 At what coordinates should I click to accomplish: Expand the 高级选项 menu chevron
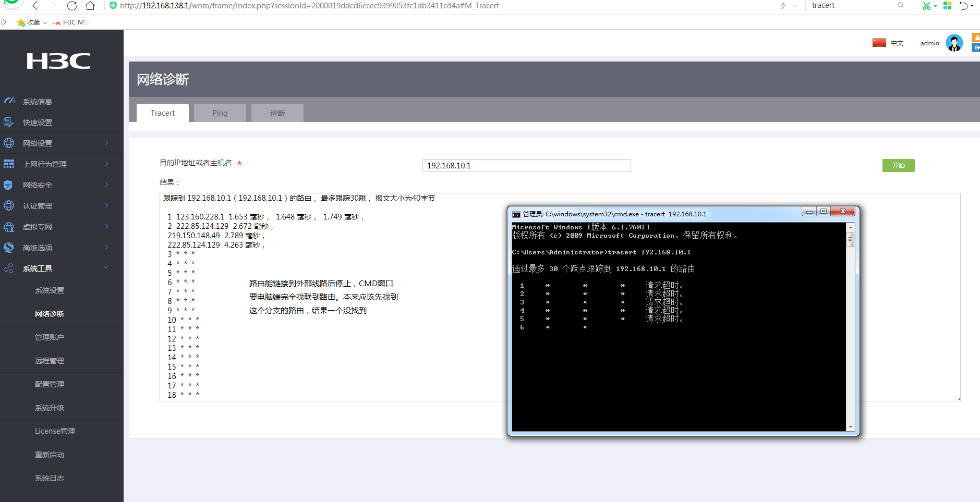pyautogui.click(x=106, y=247)
